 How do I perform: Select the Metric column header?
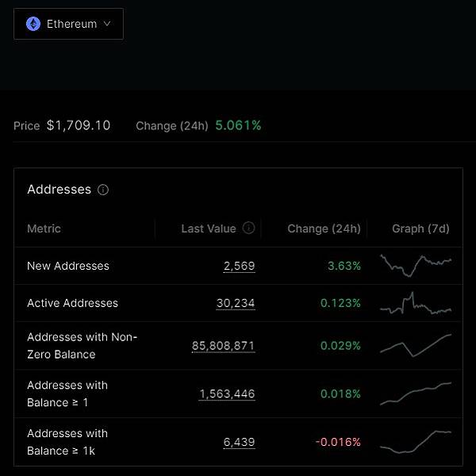pos(44,228)
